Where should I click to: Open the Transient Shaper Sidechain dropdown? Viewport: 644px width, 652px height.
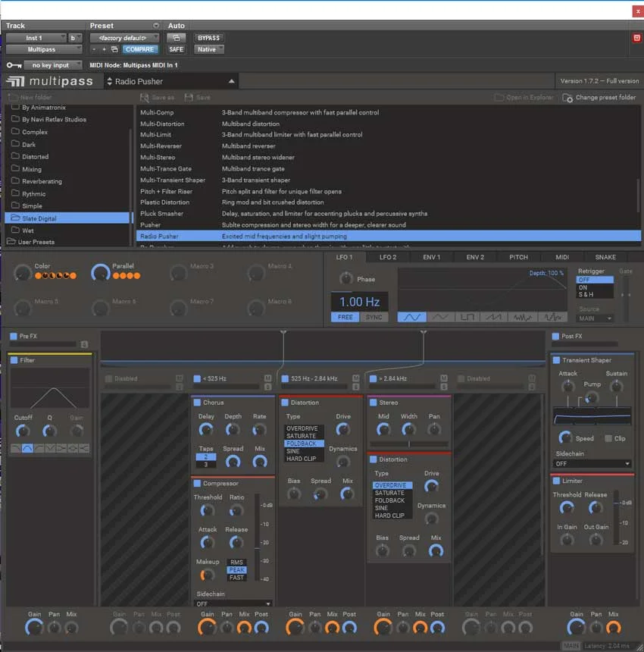[592, 464]
